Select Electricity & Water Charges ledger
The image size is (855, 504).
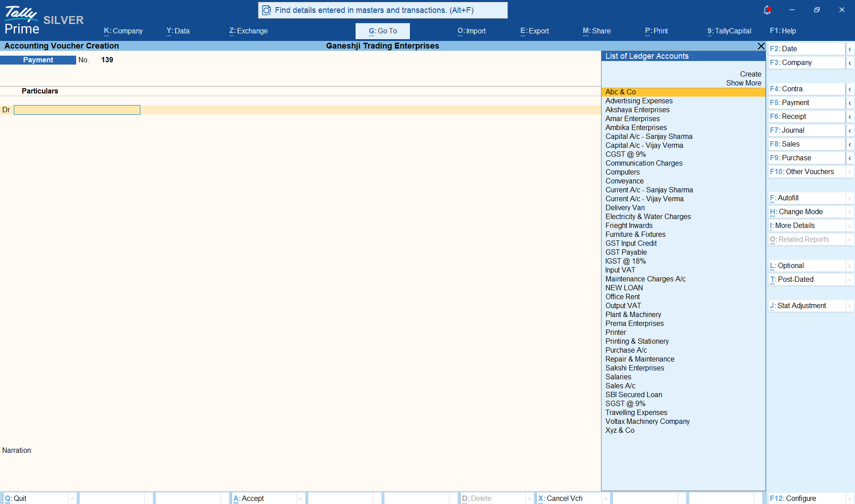pos(648,216)
